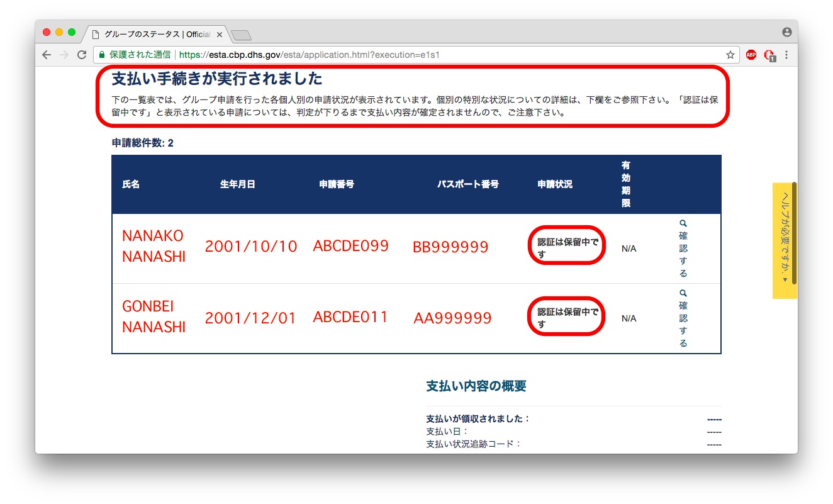
Task: Click the 生年月日 column header
Action: (x=237, y=184)
